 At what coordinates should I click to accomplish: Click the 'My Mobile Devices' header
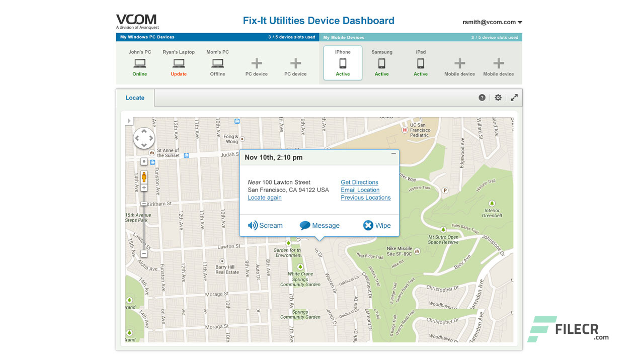coord(344,37)
